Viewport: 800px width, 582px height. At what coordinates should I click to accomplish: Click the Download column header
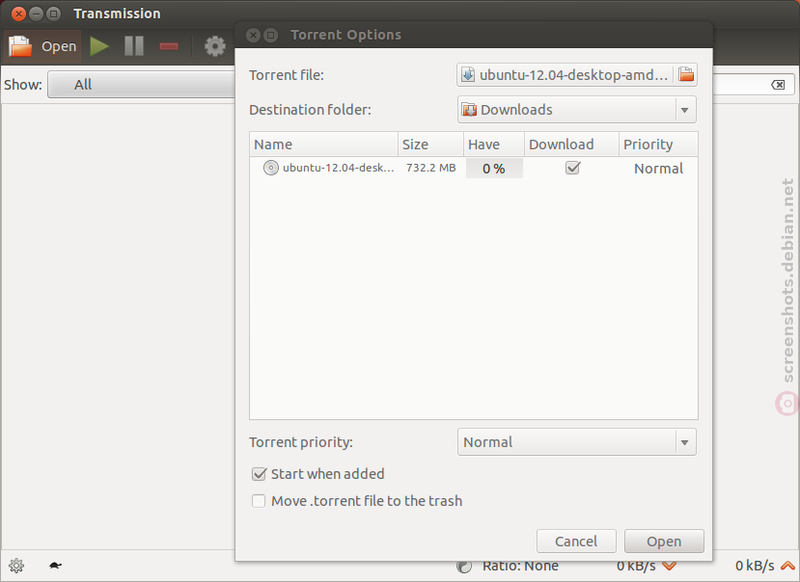coord(571,144)
